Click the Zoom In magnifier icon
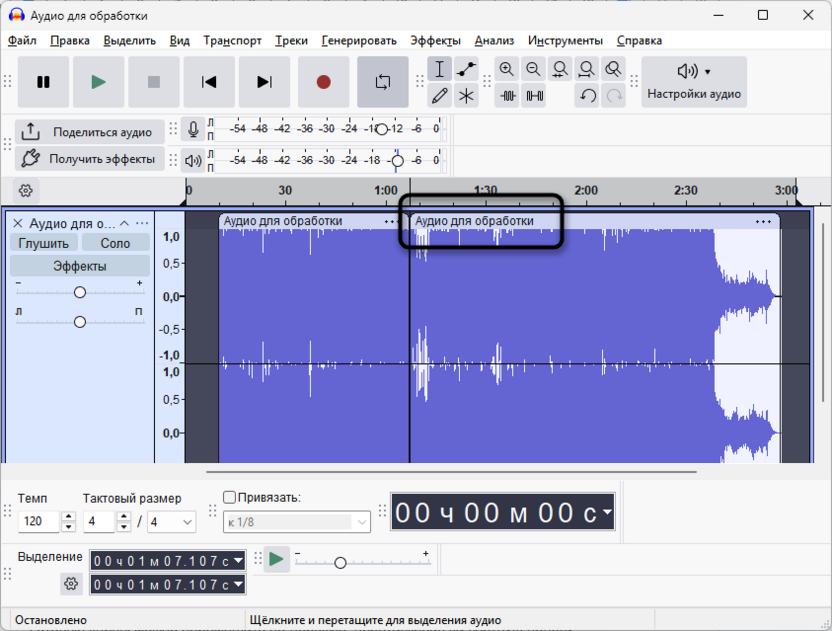 [x=509, y=69]
